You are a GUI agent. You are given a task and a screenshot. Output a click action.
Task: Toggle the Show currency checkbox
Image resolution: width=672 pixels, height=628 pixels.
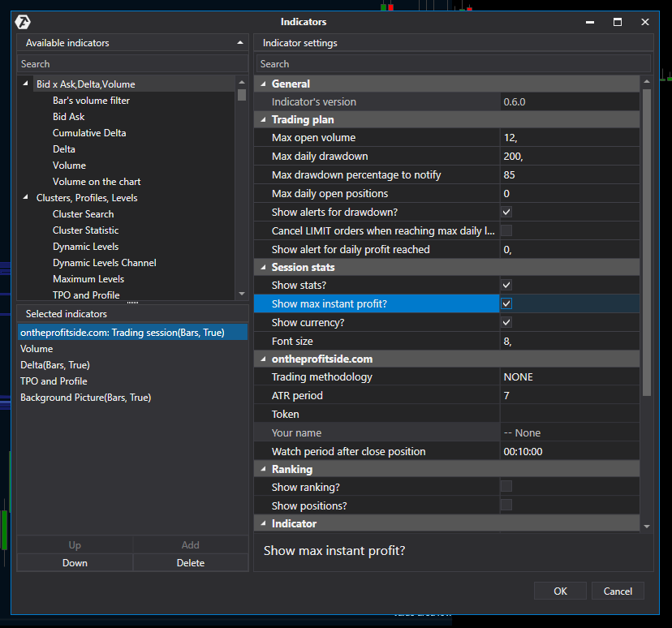click(506, 322)
